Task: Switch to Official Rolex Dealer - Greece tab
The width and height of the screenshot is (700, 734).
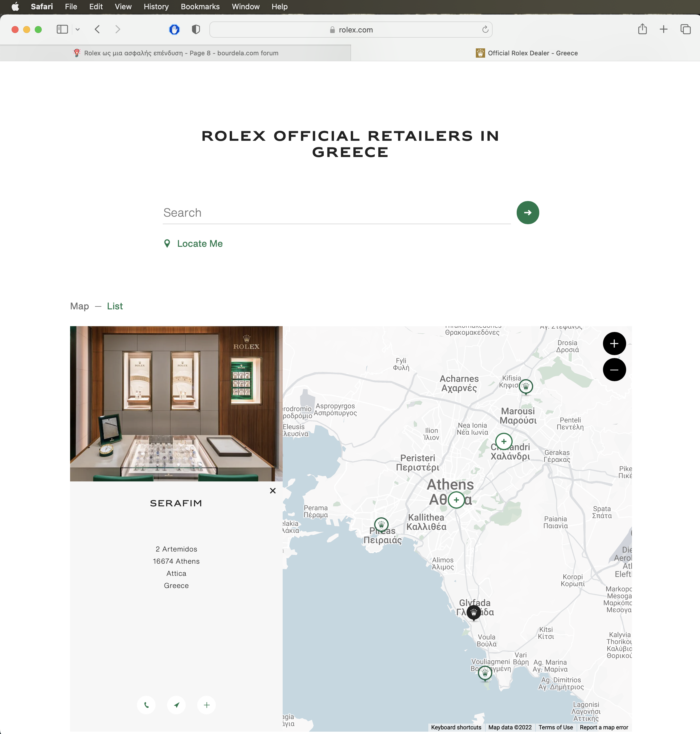Action: [525, 53]
